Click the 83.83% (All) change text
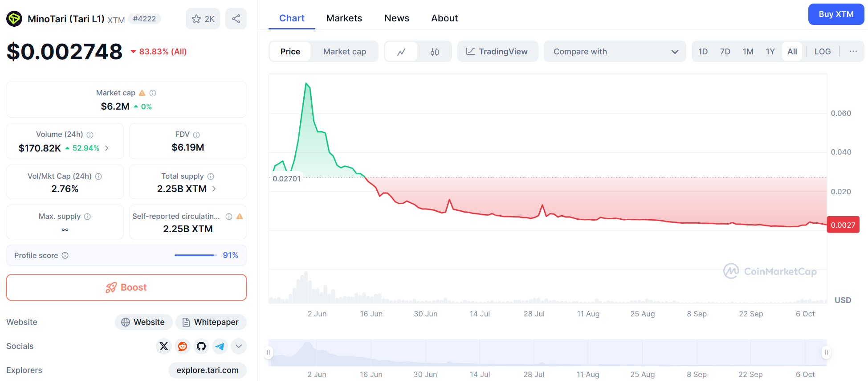 pyautogui.click(x=163, y=52)
